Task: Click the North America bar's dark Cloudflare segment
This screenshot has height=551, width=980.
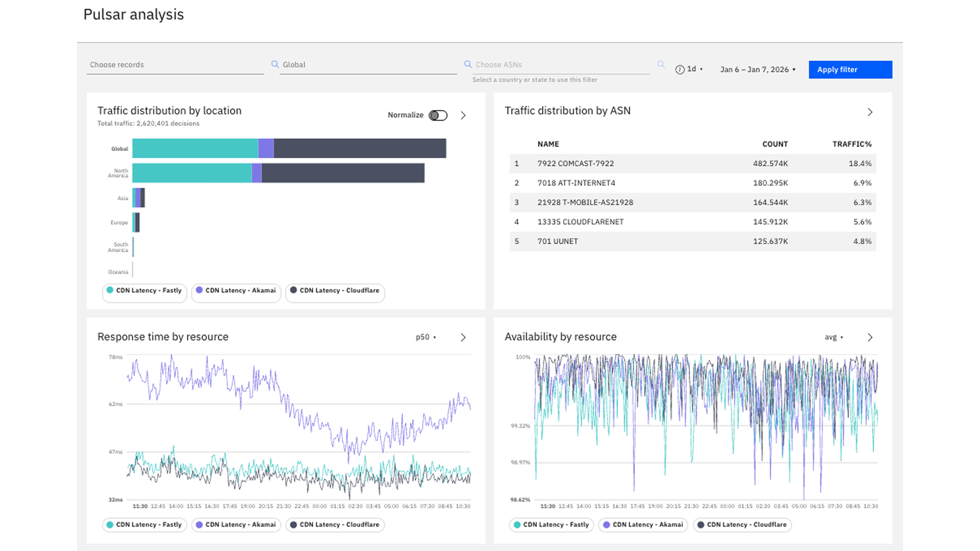Action: pos(343,173)
